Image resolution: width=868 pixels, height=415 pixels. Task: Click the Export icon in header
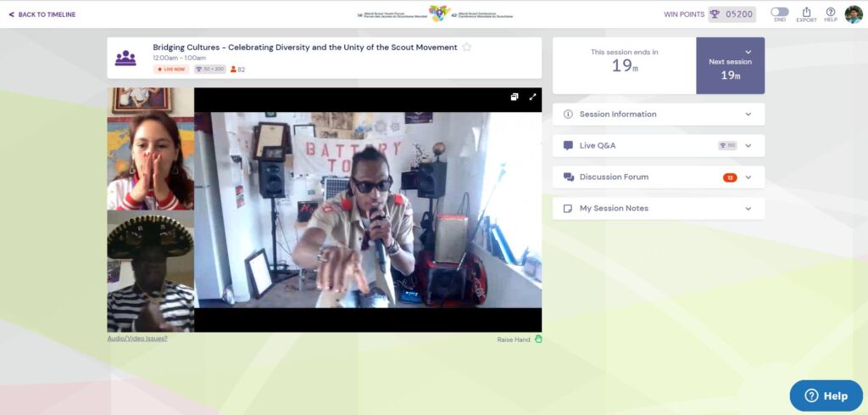pyautogui.click(x=805, y=12)
